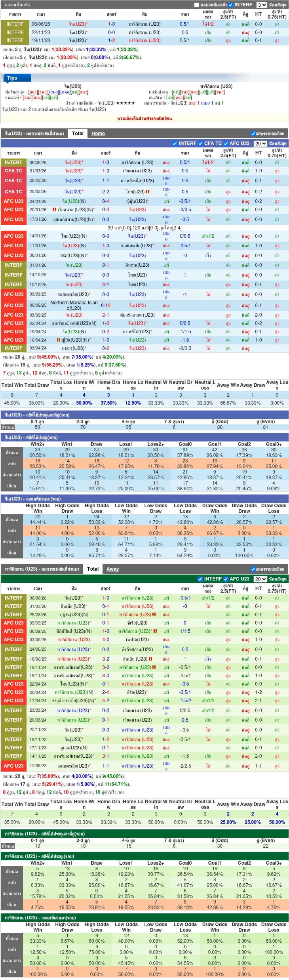Toggle แสดงรายละเอียด checkbox in จีน(U23) section
289x980 pixels.
pyautogui.click(x=253, y=134)
